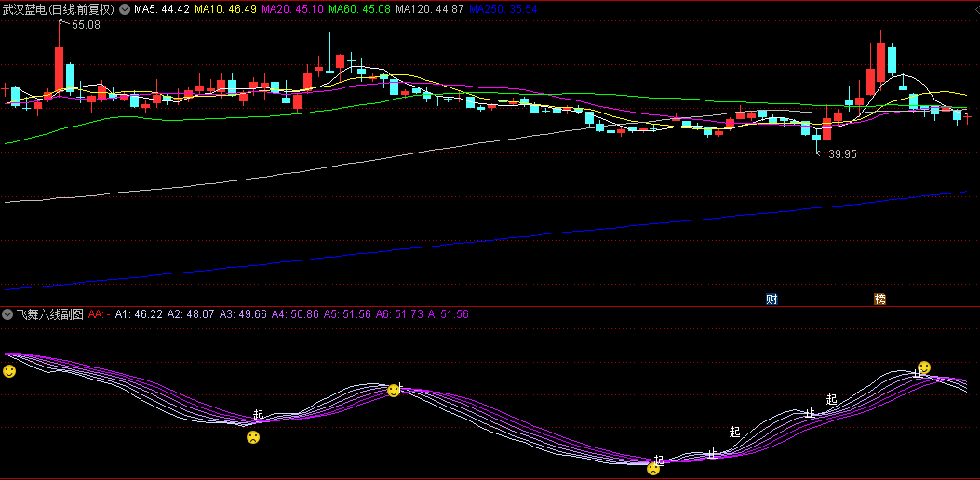Click the happy face at the rightmost peak
The image size is (980, 480).
click(924, 367)
